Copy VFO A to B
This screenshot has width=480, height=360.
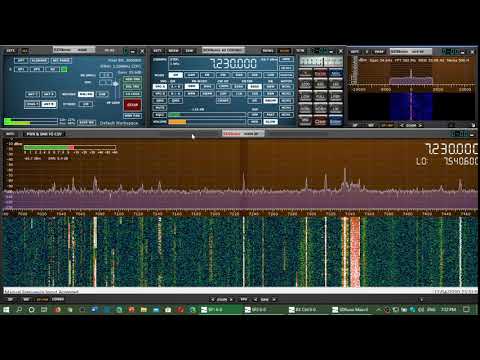[x=175, y=87]
